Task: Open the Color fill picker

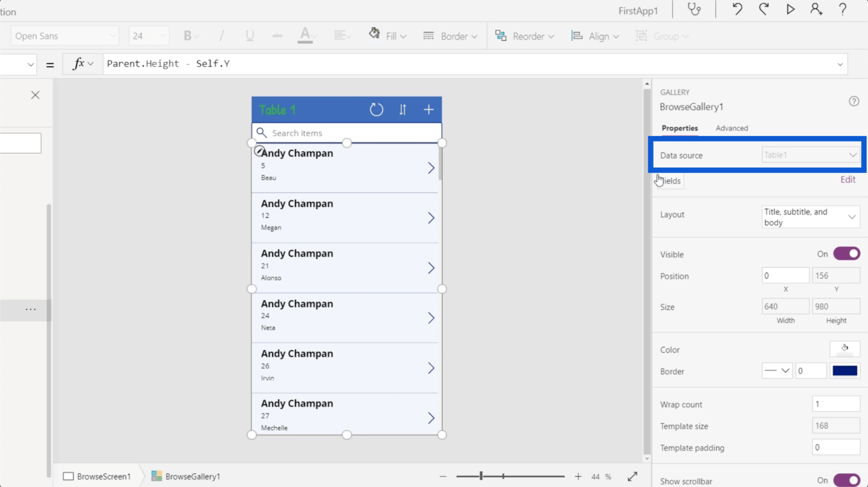Action: tap(845, 349)
